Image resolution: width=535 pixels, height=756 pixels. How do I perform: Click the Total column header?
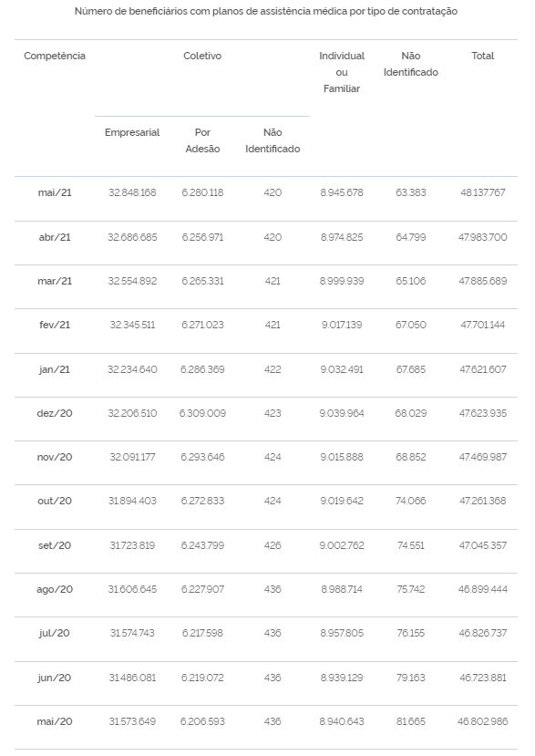(482, 56)
